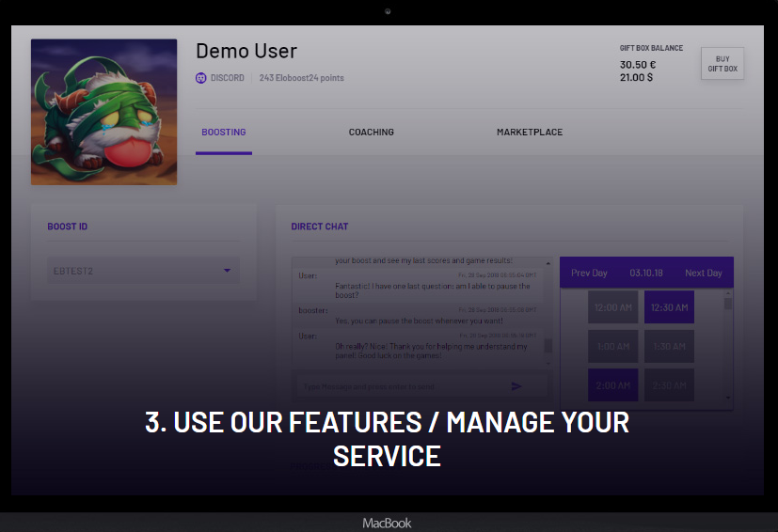Click the Discord icon next to DISCORD
The image size is (778, 532).
[201, 78]
